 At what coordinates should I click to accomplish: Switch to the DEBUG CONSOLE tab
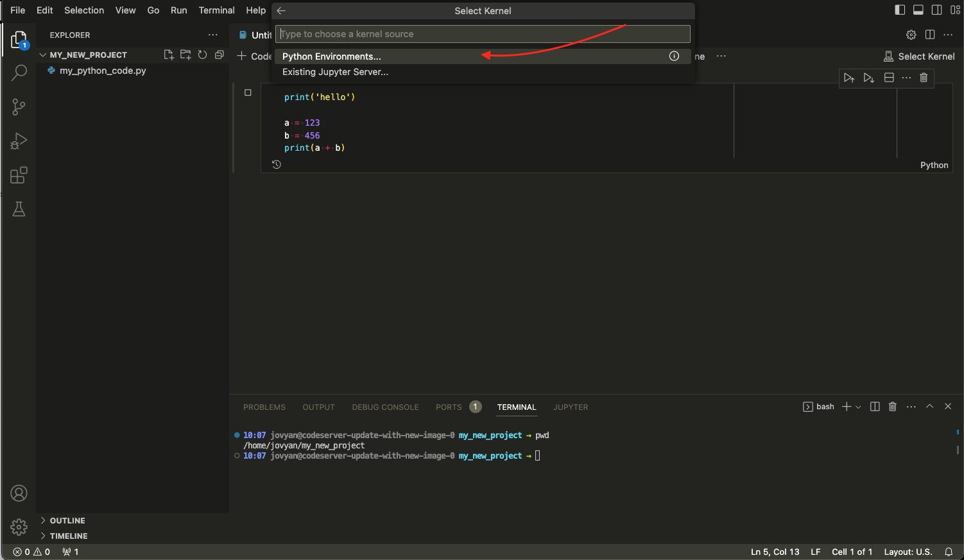[385, 407]
